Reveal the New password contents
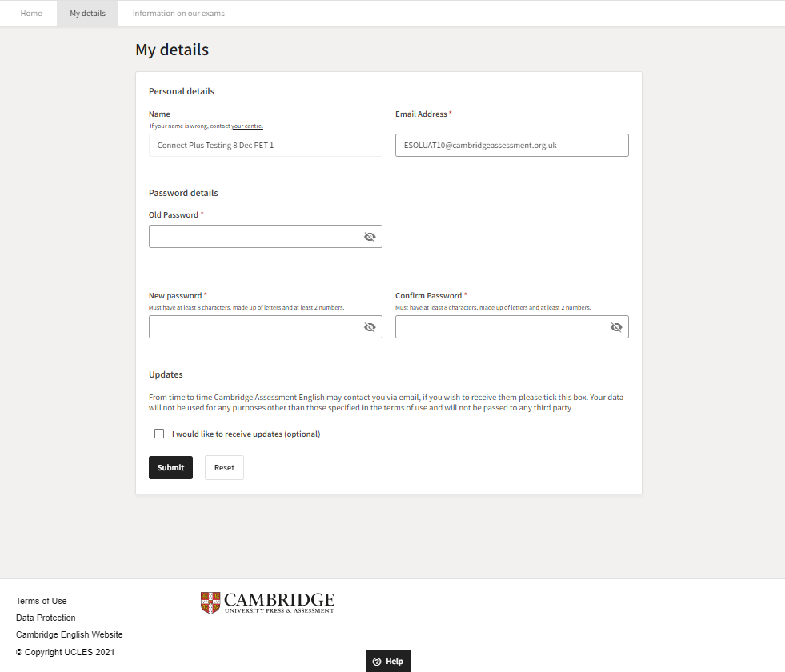 point(370,326)
